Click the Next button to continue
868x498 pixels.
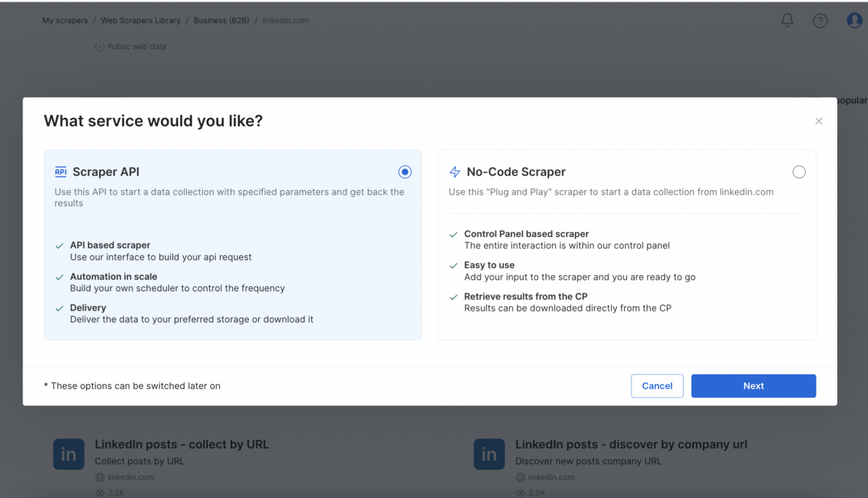point(753,386)
